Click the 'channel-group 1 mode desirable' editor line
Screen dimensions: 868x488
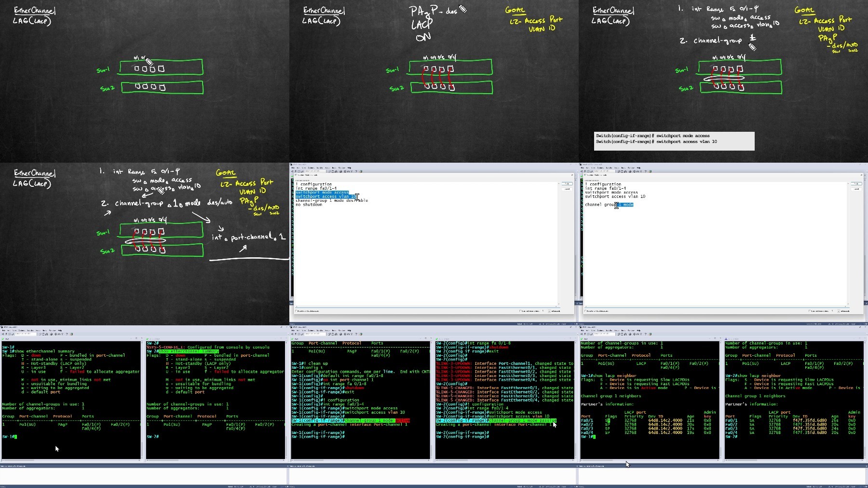tap(332, 200)
